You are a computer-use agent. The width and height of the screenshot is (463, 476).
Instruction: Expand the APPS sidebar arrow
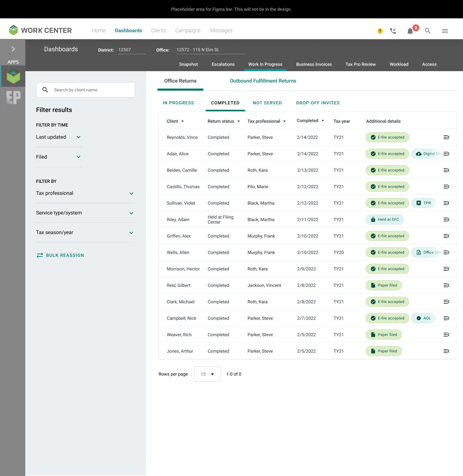click(13, 49)
